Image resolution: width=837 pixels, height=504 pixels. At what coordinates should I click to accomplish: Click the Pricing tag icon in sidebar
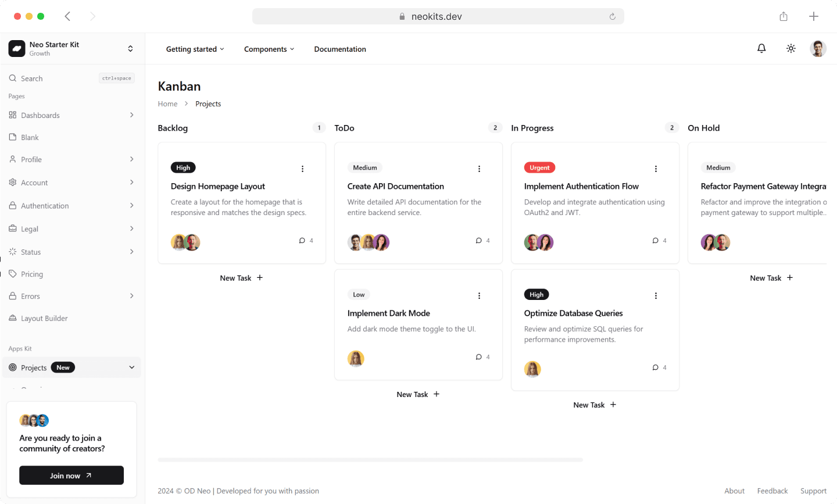coord(13,274)
